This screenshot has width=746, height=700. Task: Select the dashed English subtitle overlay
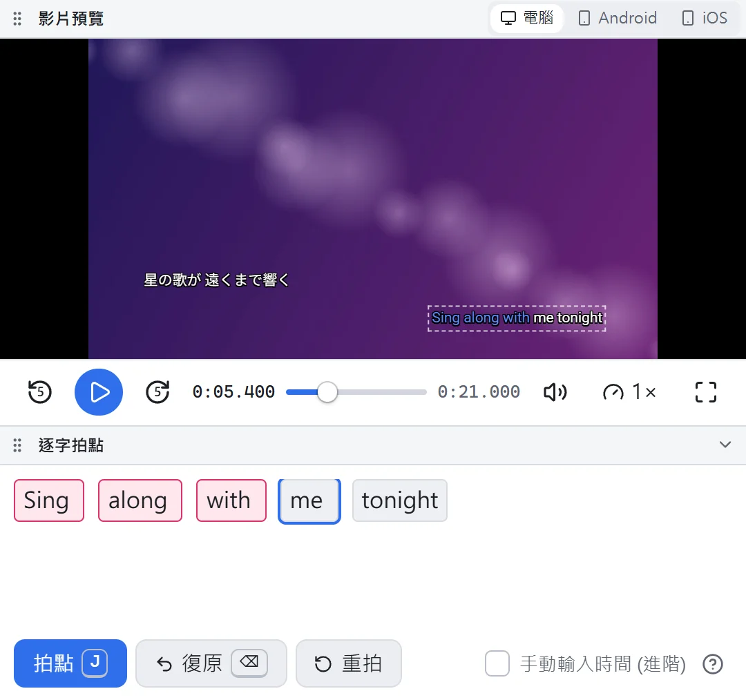(517, 318)
